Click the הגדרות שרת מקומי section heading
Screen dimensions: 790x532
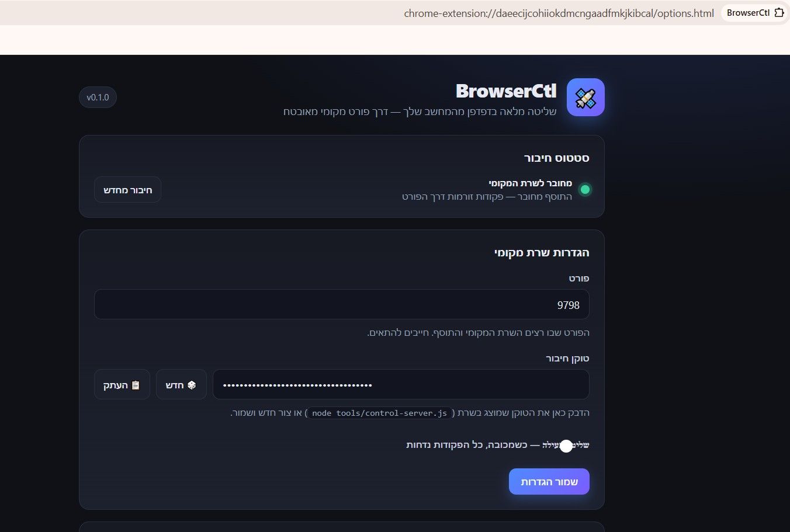tap(542, 253)
